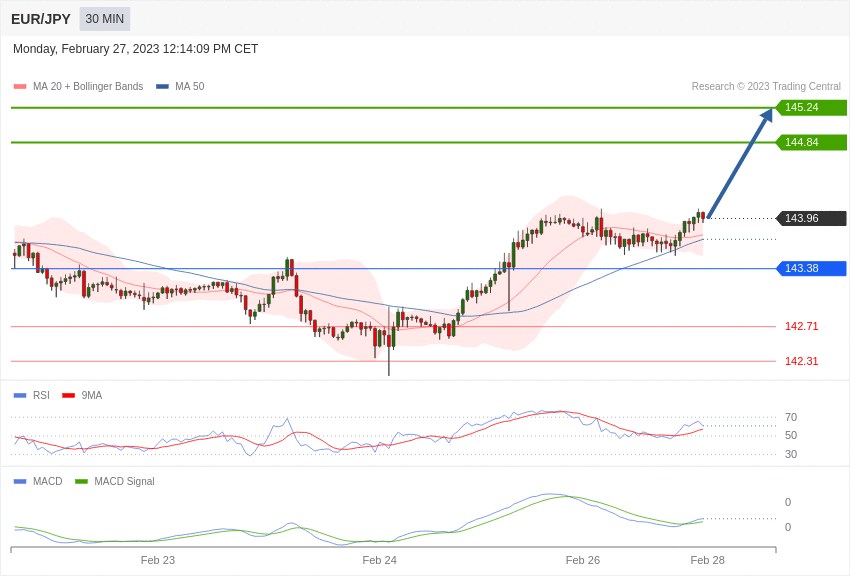The image size is (850, 576).
Task: Click the MA 20 + Bollinger Bands legend swatch
Action: 20,86
